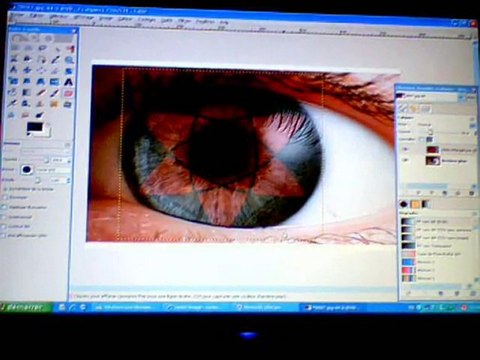Click the foreground color swatch
The image size is (480, 360).
(35, 127)
